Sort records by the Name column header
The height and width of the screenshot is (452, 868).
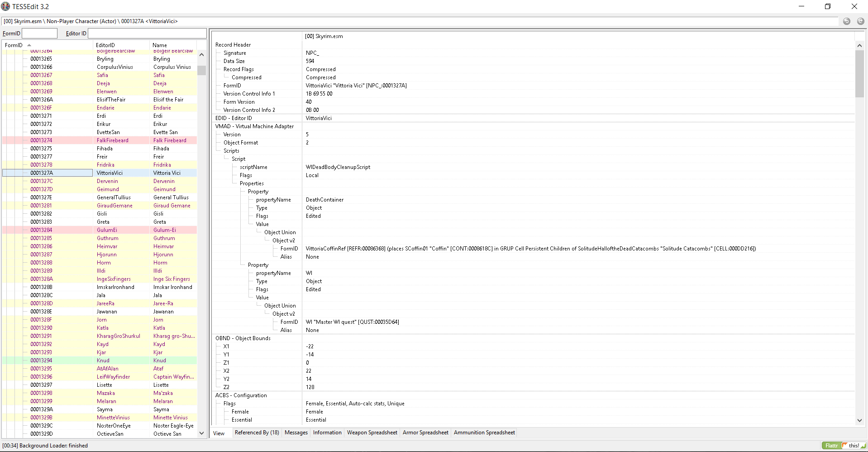[x=173, y=45]
